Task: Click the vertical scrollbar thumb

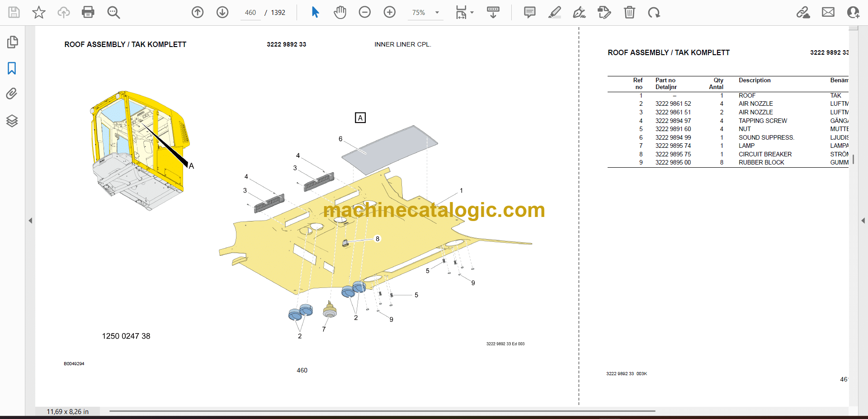Action: pyautogui.click(x=854, y=160)
